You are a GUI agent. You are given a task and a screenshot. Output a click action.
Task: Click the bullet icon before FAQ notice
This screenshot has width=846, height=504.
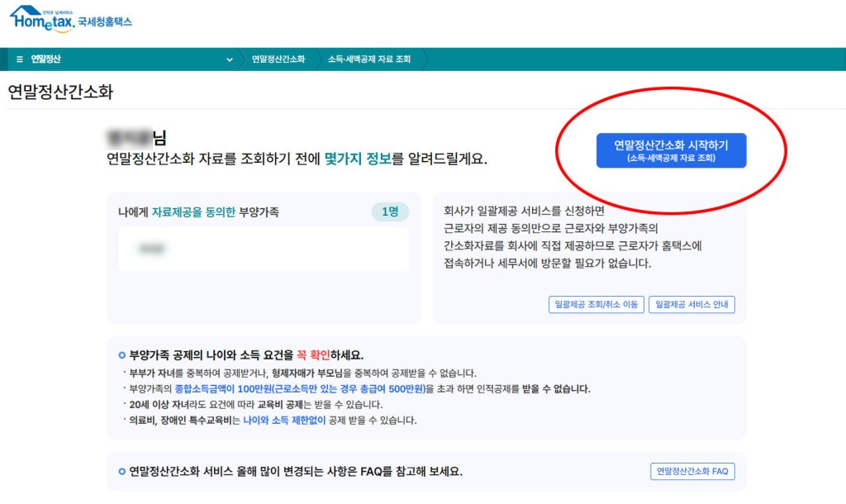pyautogui.click(x=122, y=472)
